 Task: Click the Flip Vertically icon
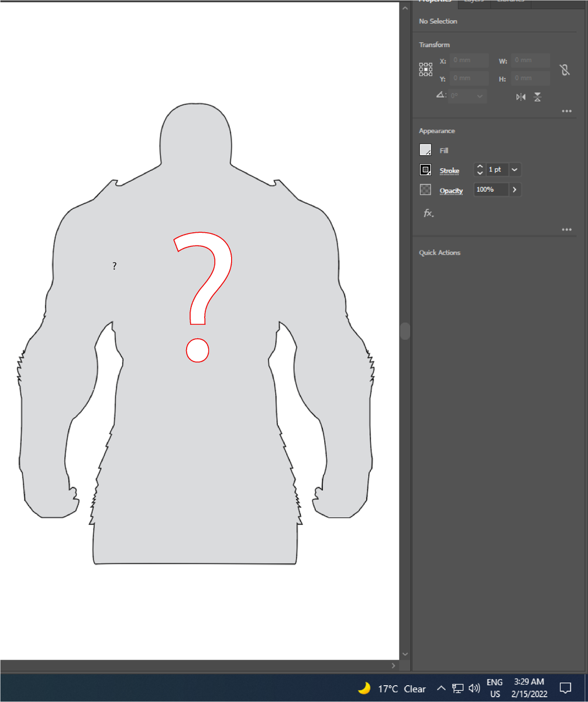537,97
